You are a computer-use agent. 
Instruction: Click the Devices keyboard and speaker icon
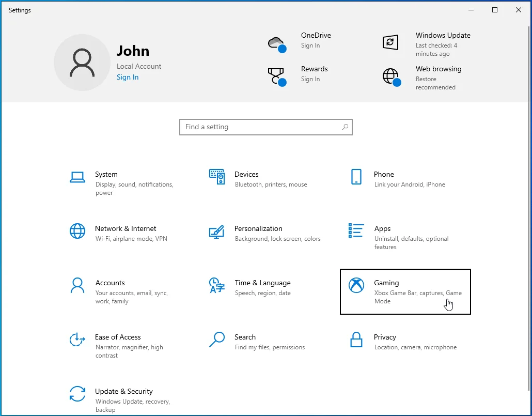click(217, 177)
